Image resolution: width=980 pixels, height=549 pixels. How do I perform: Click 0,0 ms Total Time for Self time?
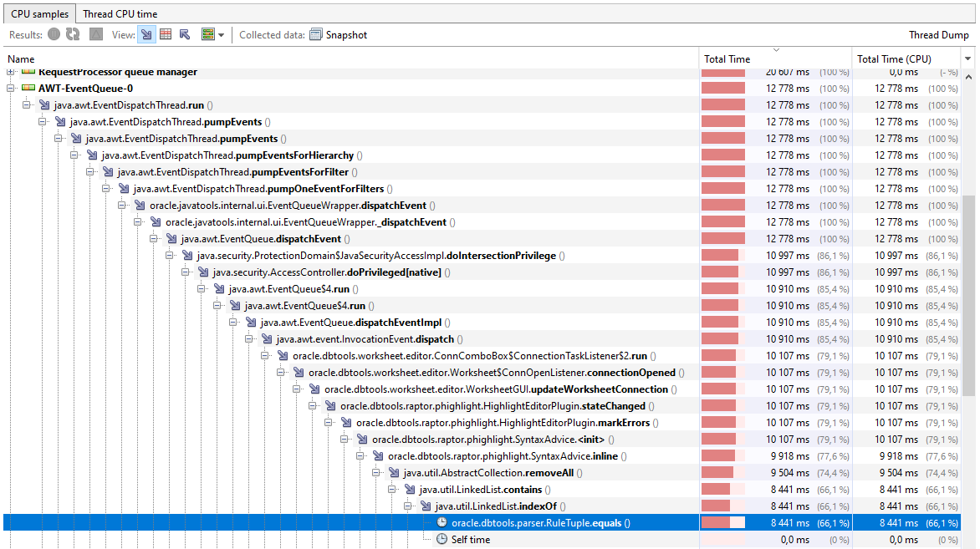pyautogui.click(x=795, y=540)
